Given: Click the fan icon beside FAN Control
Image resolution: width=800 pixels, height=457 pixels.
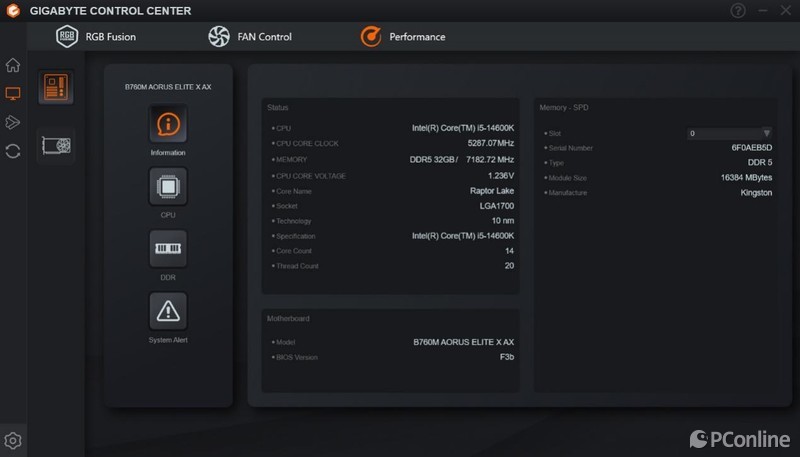Looking at the screenshot, I should (x=219, y=37).
